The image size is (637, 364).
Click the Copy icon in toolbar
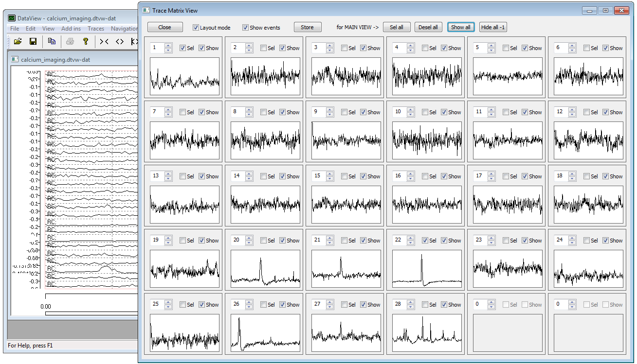(52, 41)
